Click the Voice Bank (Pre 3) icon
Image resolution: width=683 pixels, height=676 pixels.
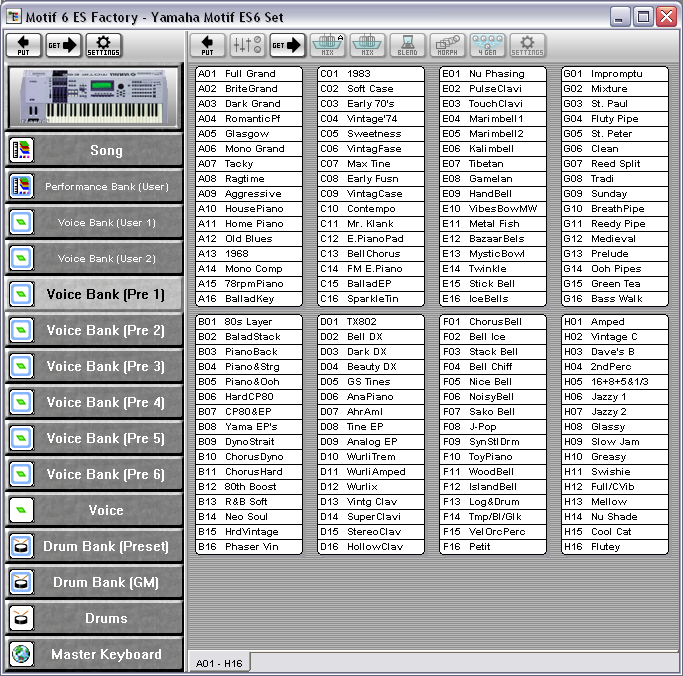click(x=21, y=366)
